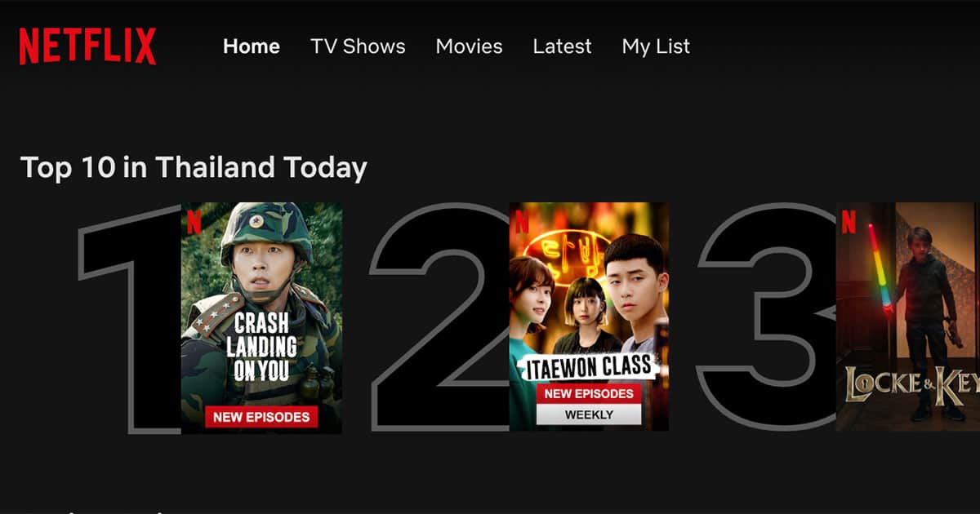Open My List

656,47
